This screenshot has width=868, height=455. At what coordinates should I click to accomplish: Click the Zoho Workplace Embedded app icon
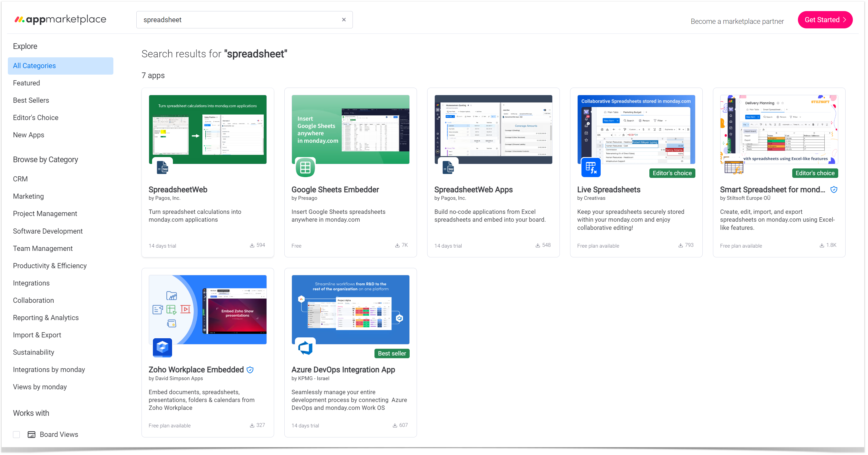(162, 347)
